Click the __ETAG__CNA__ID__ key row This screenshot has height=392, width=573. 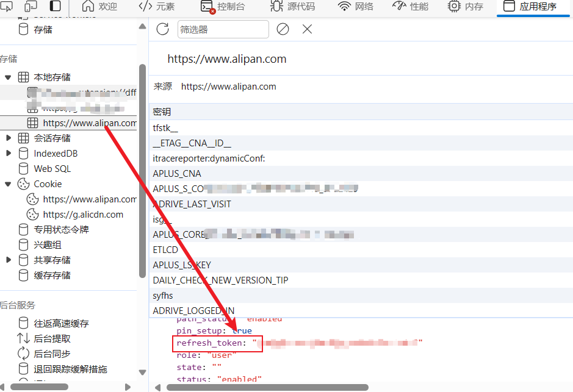(361, 143)
